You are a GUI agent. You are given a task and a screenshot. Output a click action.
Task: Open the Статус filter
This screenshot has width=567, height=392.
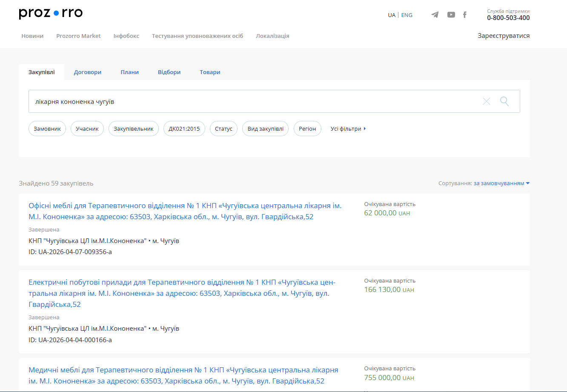tap(223, 129)
